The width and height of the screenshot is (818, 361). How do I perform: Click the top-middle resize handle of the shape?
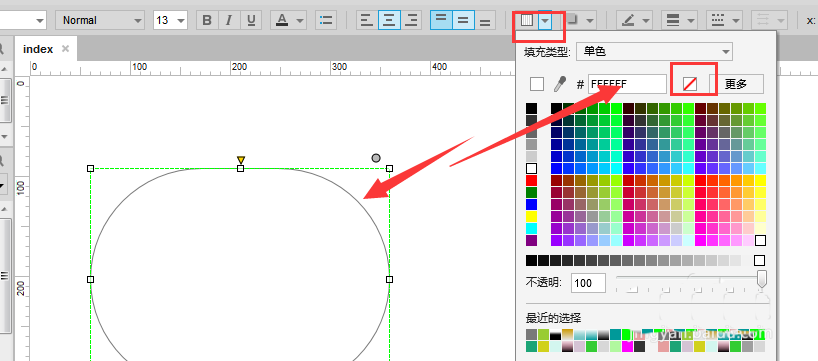[240, 169]
